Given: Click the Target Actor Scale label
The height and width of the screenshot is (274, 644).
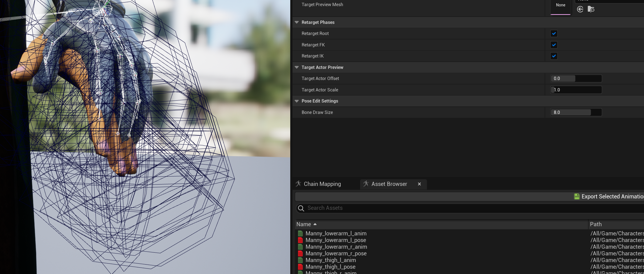Looking at the screenshot, I should (x=320, y=90).
